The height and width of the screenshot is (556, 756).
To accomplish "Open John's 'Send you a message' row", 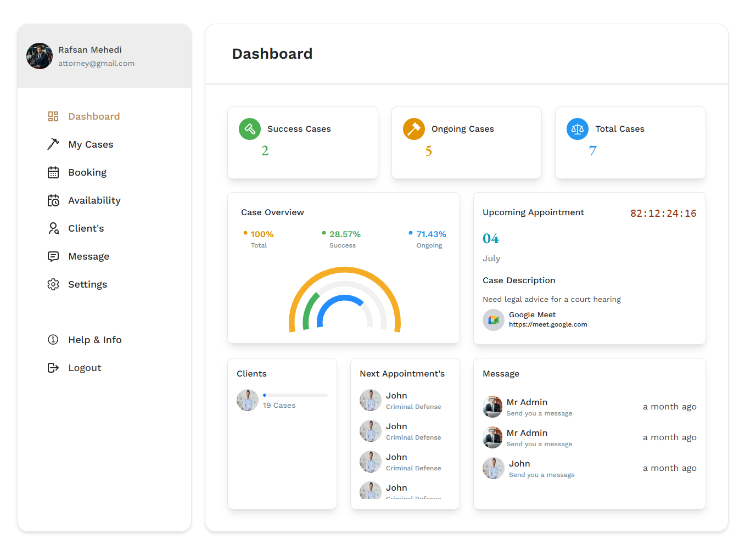I will (x=590, y=468).
